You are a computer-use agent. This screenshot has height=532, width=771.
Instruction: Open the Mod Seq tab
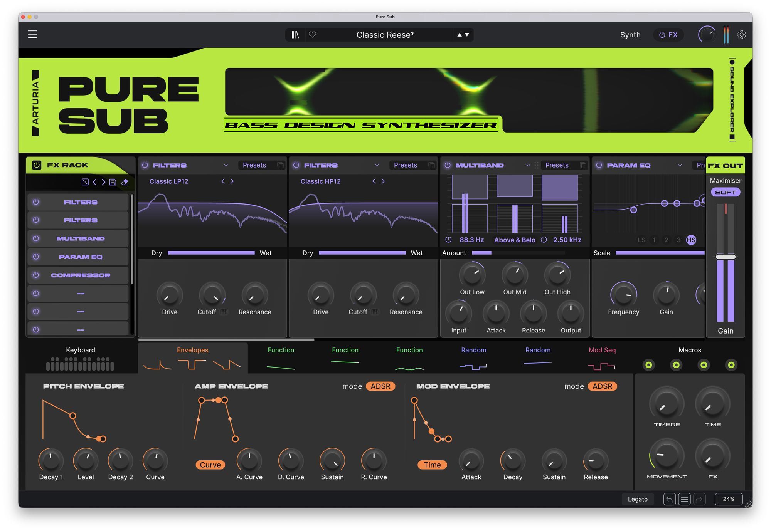click(x=602, y=358)
